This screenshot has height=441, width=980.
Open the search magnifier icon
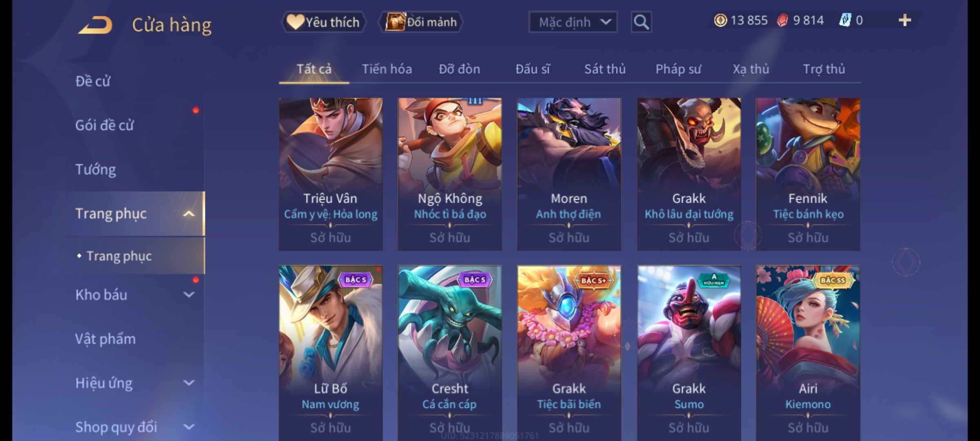[641, 22]
